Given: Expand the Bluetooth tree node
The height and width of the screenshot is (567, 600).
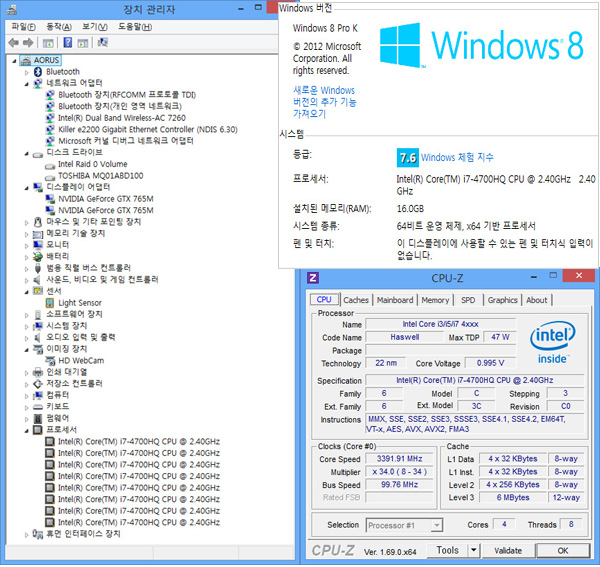Looking at the screenshot, I should click(26, 72).
